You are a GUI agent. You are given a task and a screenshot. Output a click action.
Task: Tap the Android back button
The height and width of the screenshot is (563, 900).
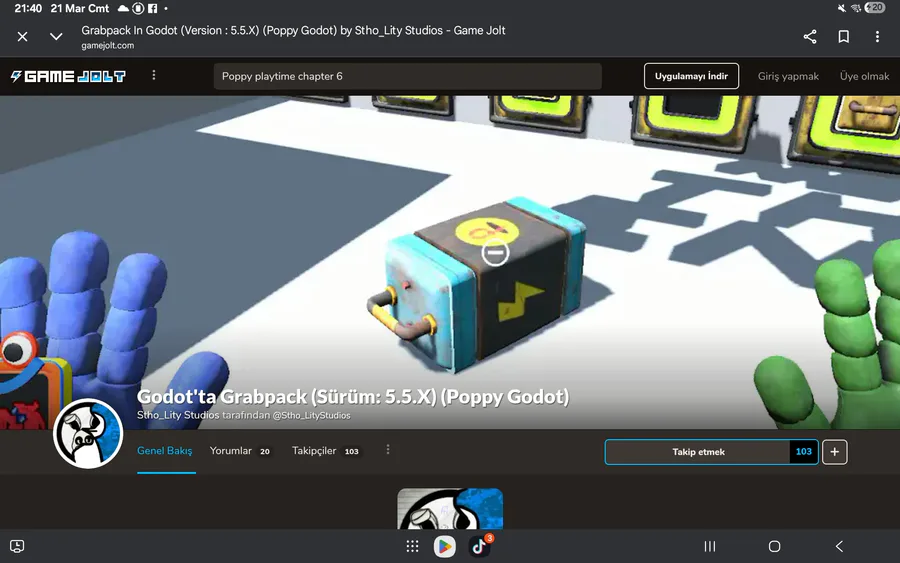[x=839, y=546]
